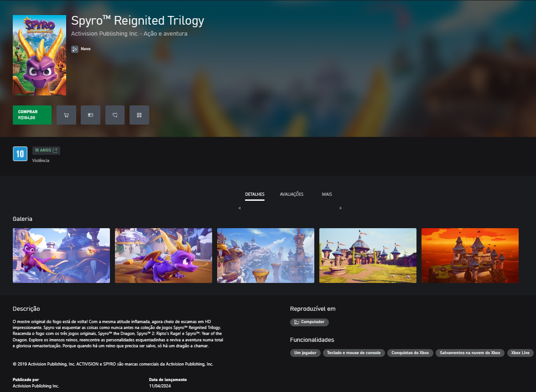Select Teclado e mouse de console chip

[x=354, y=353]
